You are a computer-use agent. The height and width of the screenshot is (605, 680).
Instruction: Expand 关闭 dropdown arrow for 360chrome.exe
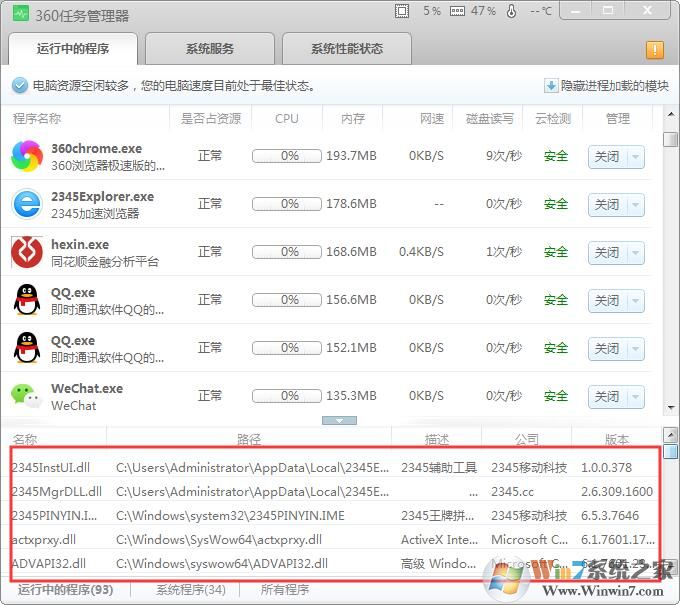click(636, 157)
